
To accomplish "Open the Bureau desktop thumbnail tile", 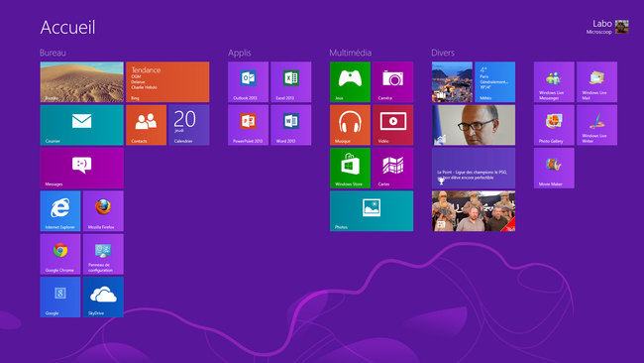I will tap(81, 81).
